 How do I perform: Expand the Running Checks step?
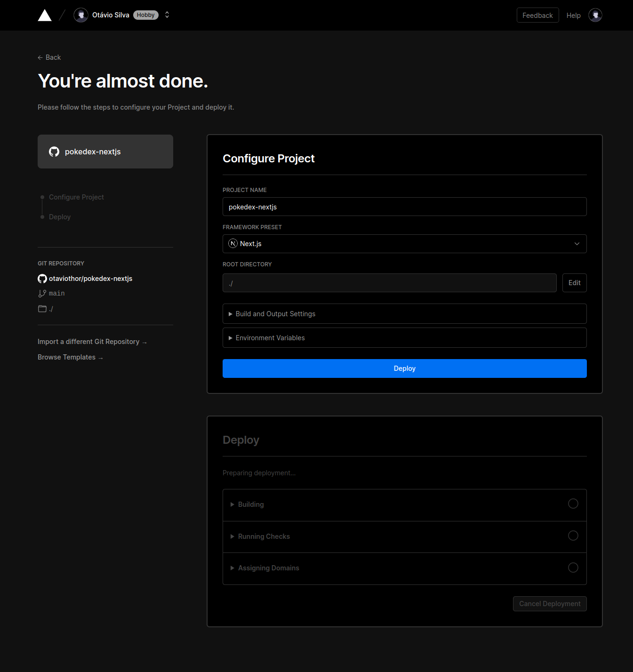[405, 537]
